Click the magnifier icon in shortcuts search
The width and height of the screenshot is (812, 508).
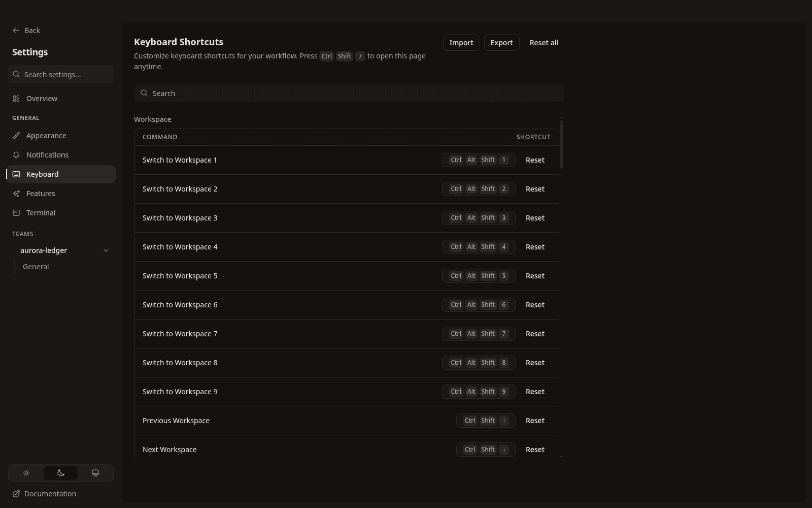(x=144, y=93)
